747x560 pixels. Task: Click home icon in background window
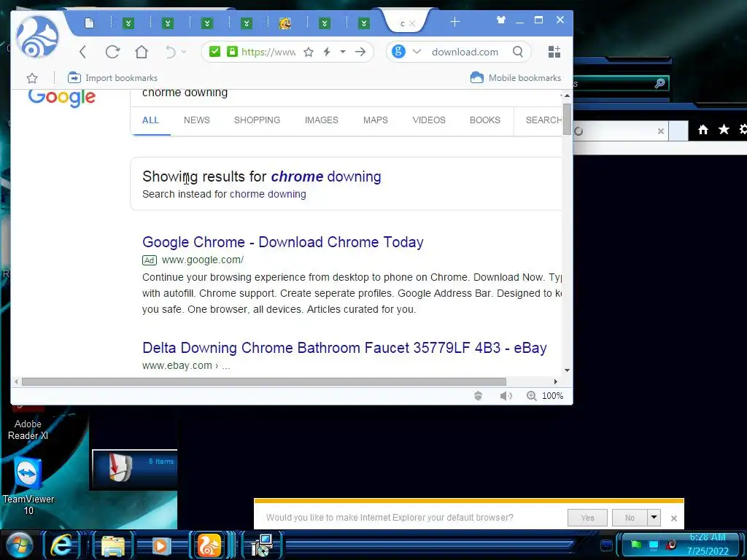point(703,130)
